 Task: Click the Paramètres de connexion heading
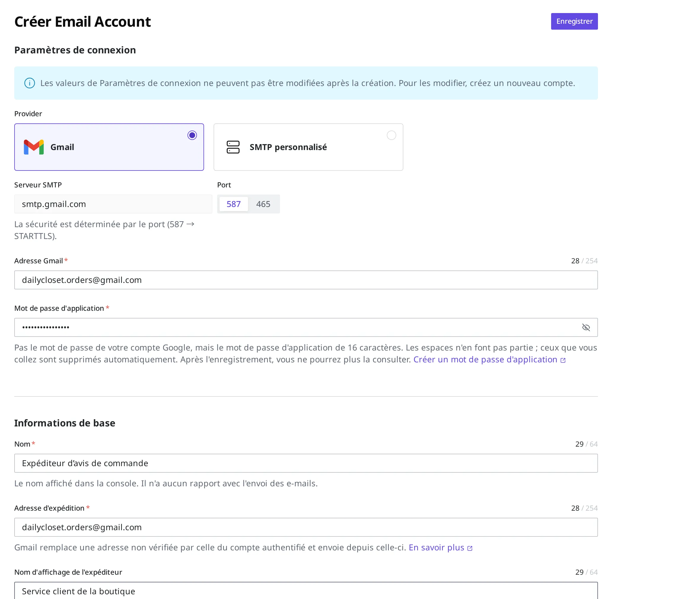75,50
